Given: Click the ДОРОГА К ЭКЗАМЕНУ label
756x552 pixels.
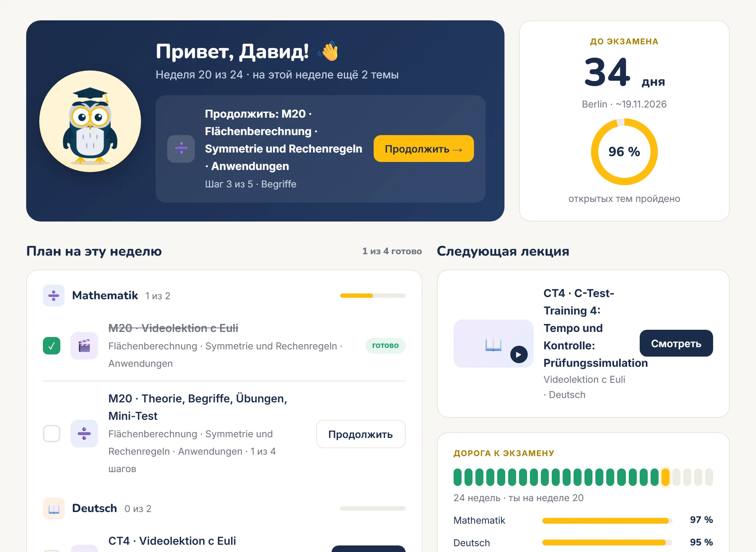Looking at the screenshot, I should [504, 453].
